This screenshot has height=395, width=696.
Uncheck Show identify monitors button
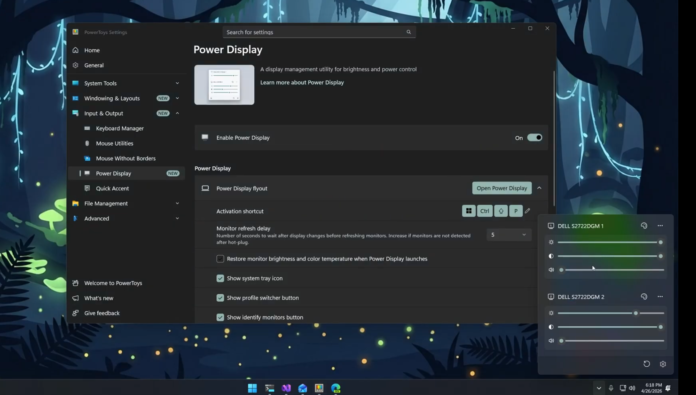click(x=220, y=317)
